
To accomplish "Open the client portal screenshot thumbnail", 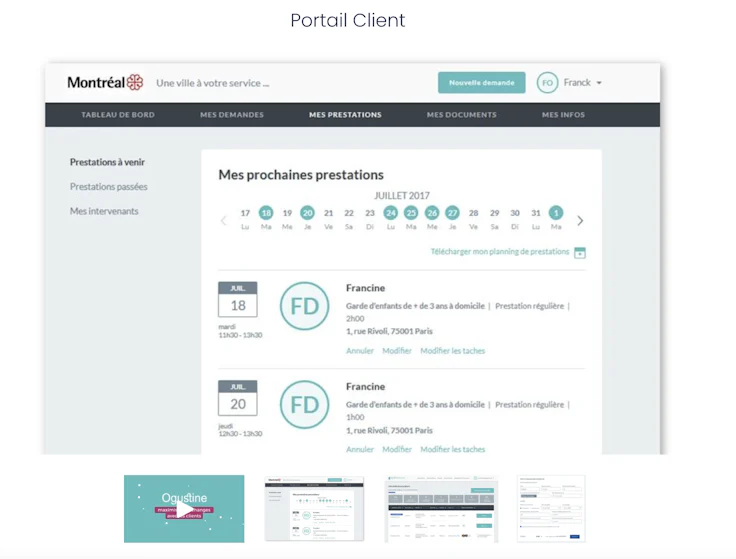I will (x=314, y=509).
